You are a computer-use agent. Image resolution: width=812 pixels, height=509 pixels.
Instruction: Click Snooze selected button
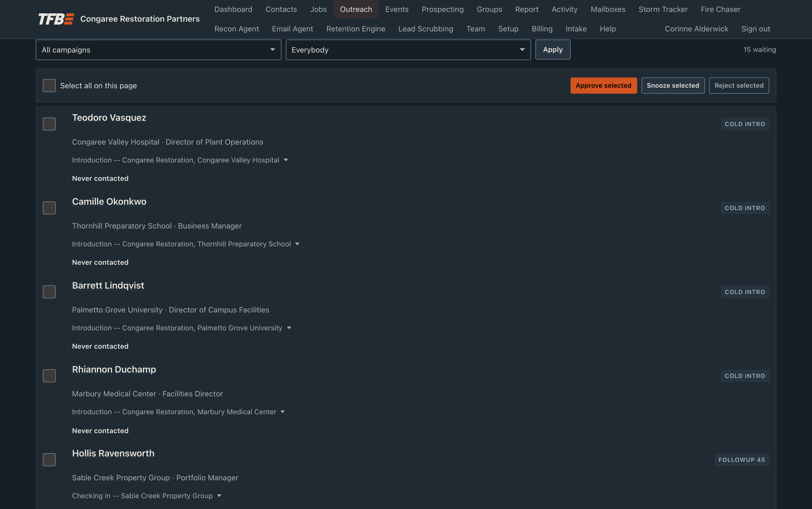(673, 86)
